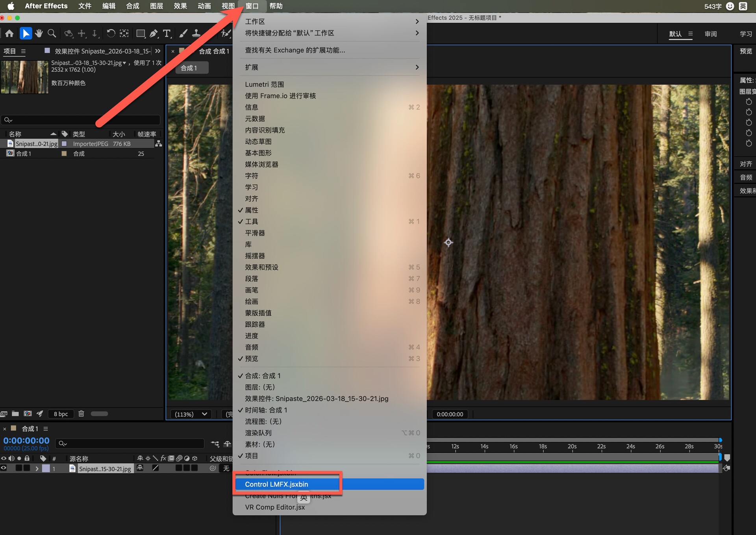Click the lavender label swatch of layer 1
Image resolution: width=756 pixels, height=535 pixels.
click(46, 468)
